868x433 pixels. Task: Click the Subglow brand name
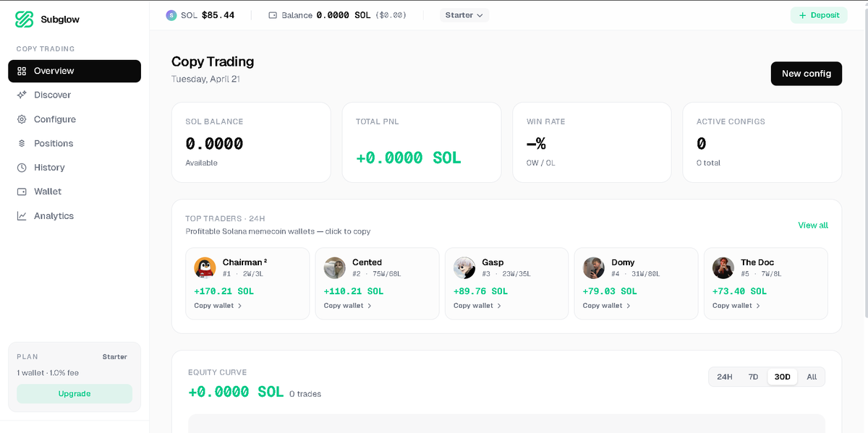coord(60,20)
